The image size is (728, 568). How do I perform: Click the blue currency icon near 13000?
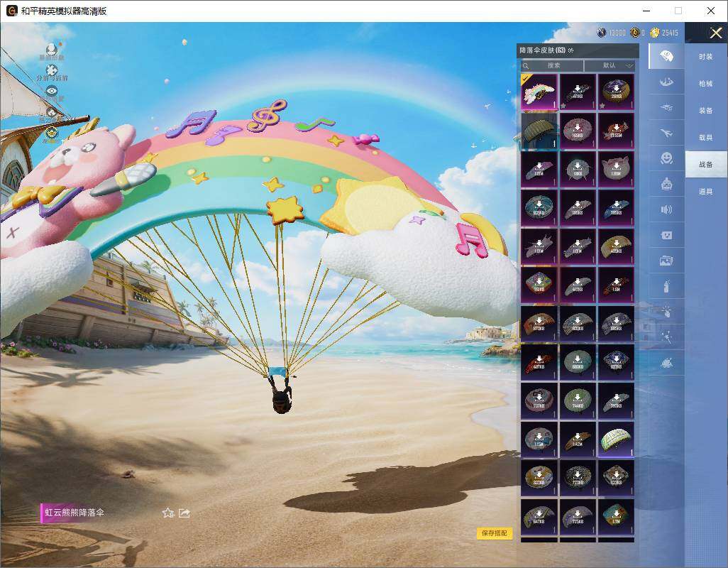click(x=602, y=33)
